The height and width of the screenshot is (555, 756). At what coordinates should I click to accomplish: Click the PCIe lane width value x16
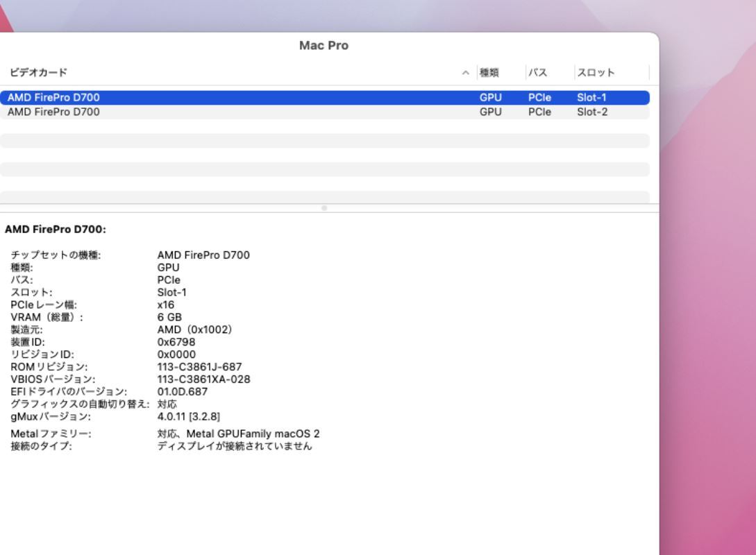[x=166, y=305]
